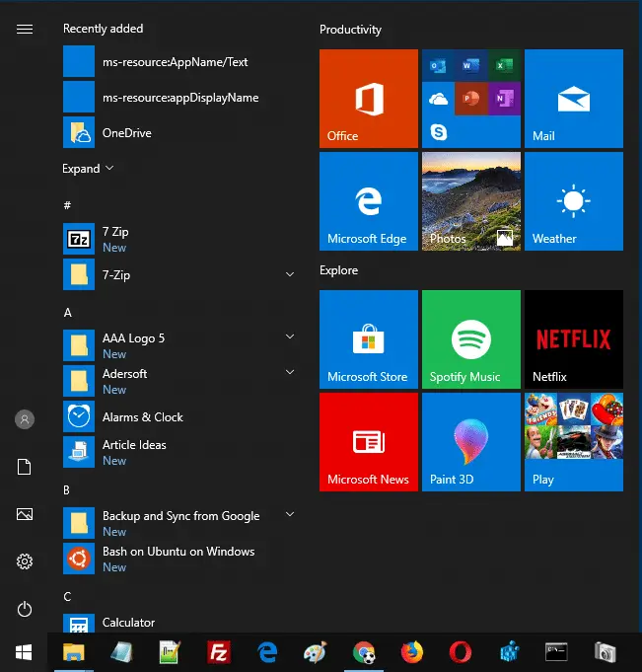Open the Photos tile thumbnail
Viewport: 642px width, 672px height.
[470, 201]
